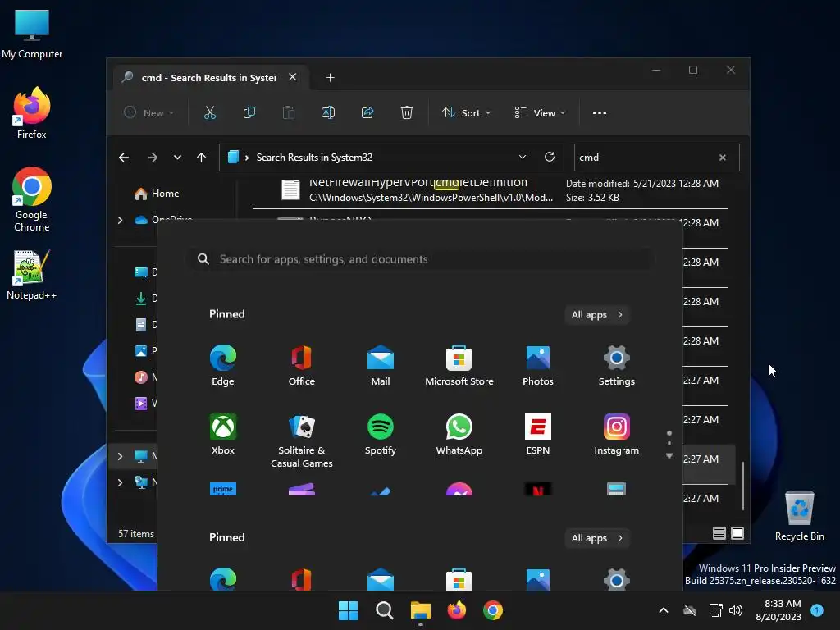Open volume control in system tray
Screen dimensions: 840x630
[x=736, y=610]
